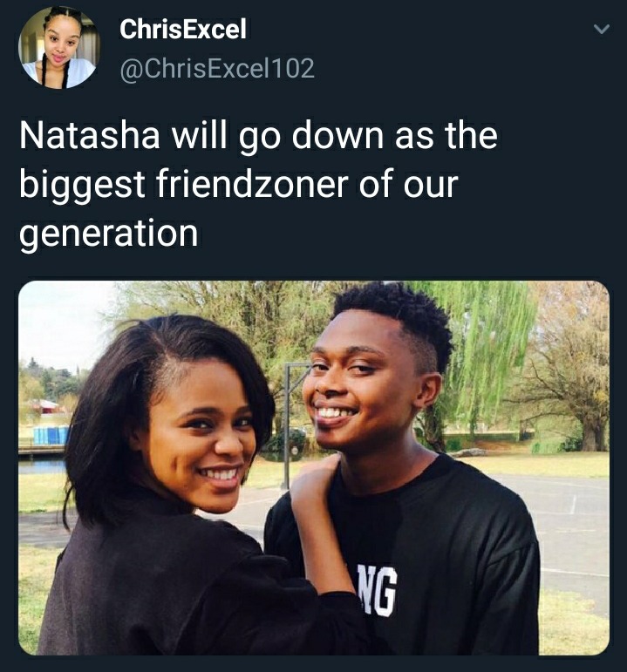Tap the word biggest in the tweet text
627x672 pixels.
click(x=82, y=184)
